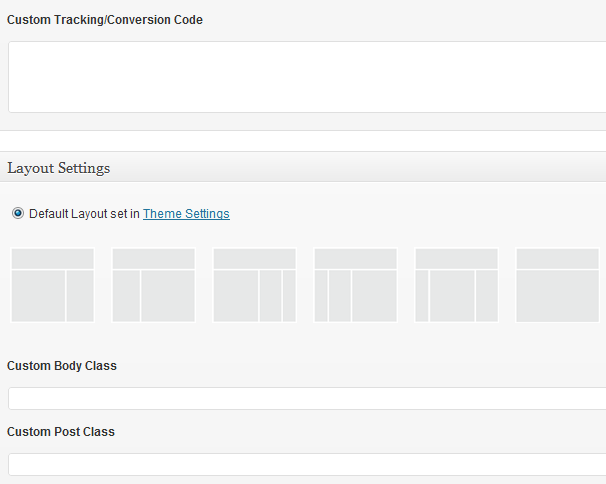This screenshot has width=606, height=484.
Task: Click the right sidebar column in the content-sidebar icon
Action: (80, 295)
